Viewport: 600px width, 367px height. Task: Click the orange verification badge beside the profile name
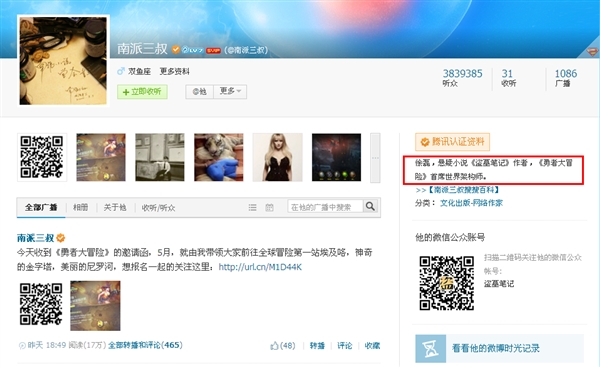tap(176, 49)
